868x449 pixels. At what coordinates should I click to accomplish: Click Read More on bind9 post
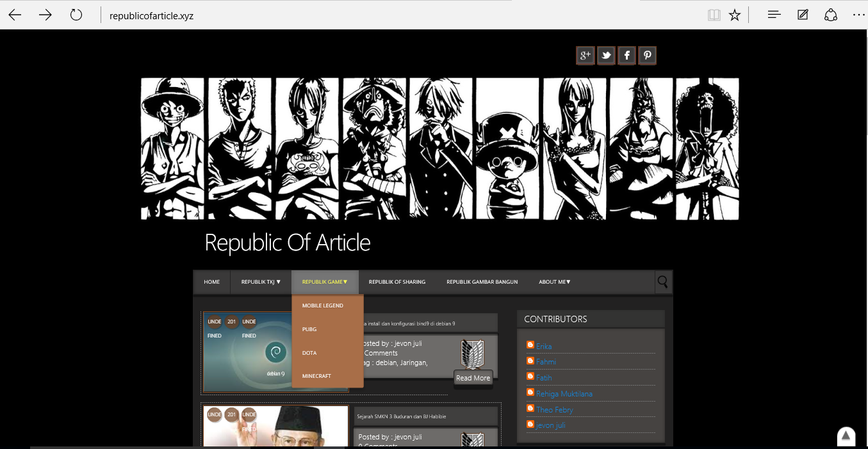coord(473,378)
